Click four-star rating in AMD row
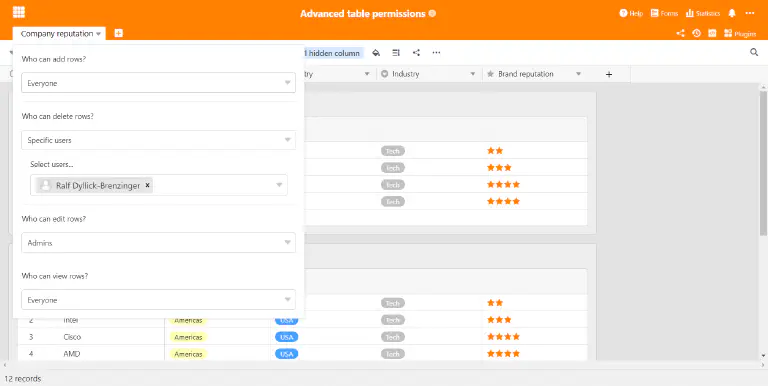 click(503, 354)
